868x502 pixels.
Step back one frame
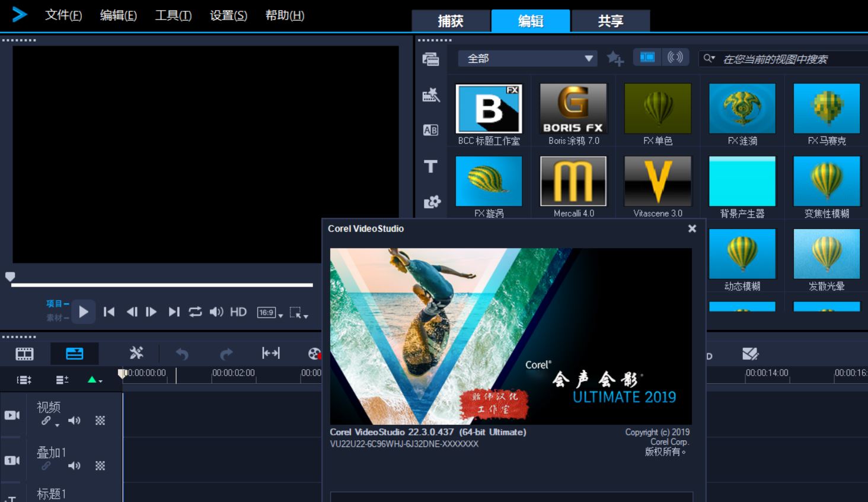(132, 312)
